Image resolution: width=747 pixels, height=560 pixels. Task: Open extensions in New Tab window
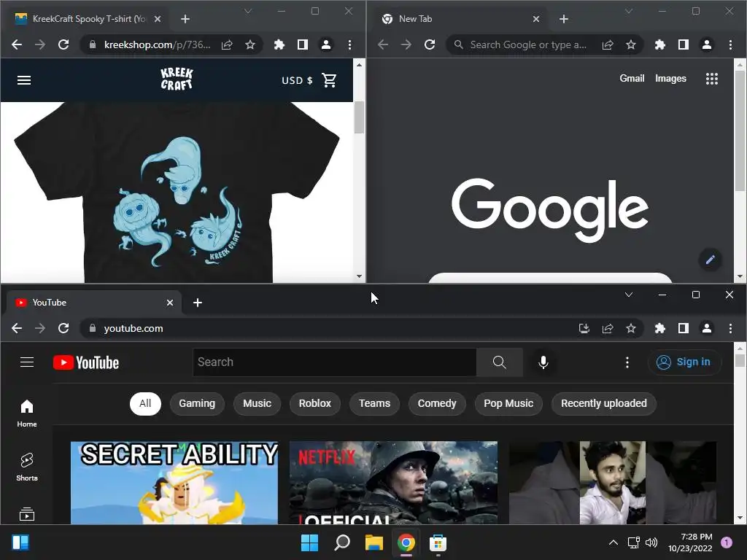click(659, 44)
